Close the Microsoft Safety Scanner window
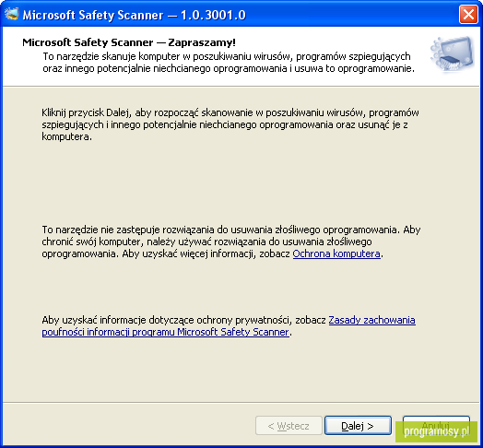This screenshot has width=483, height=448. 468,14
